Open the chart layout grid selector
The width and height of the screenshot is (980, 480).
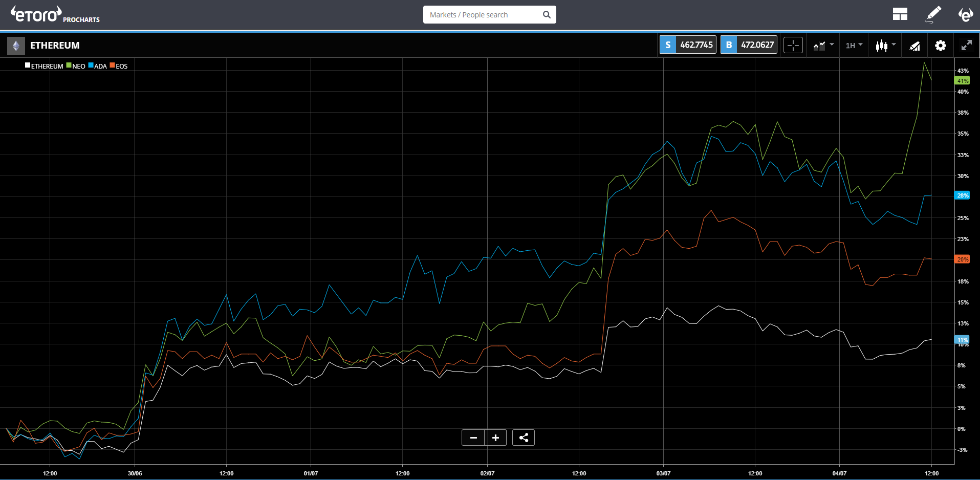click(x=900, y=14)
